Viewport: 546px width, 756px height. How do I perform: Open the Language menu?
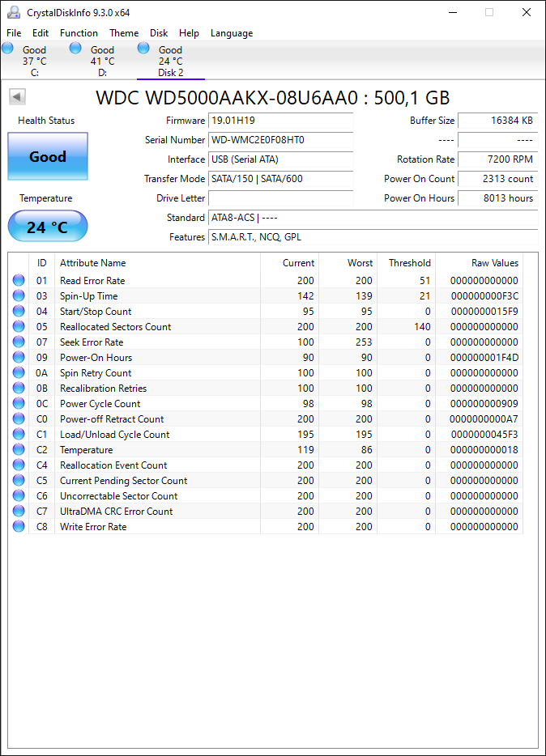232,33
